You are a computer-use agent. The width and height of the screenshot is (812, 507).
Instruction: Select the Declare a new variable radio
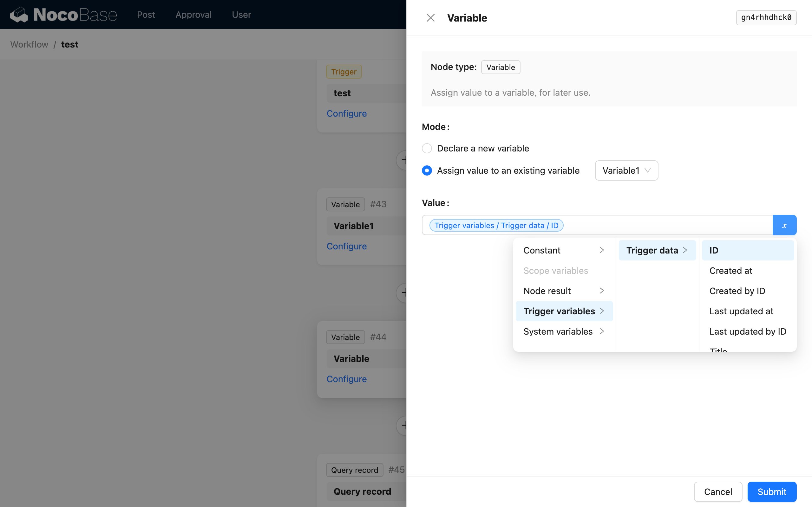pyautogui.click(x=427, y=148)
